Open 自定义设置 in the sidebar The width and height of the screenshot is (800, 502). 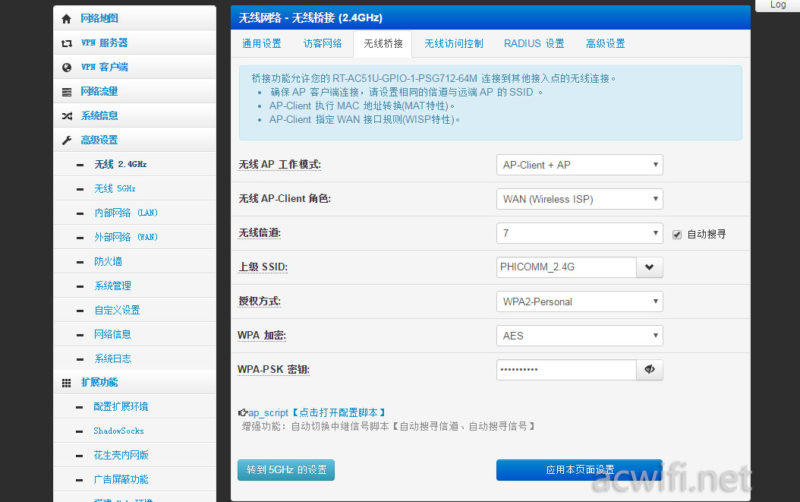135,310
